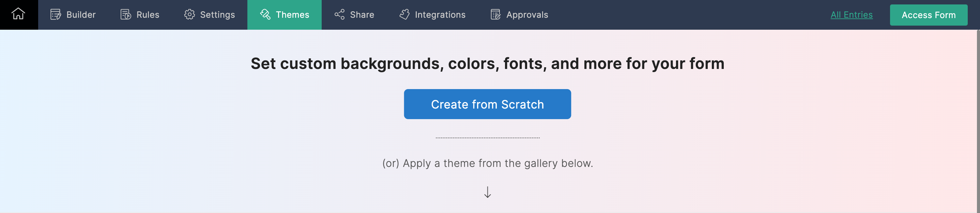Follow the All Entries link
The height and width of the screenshot is (213, 980).
pos(851,14)
